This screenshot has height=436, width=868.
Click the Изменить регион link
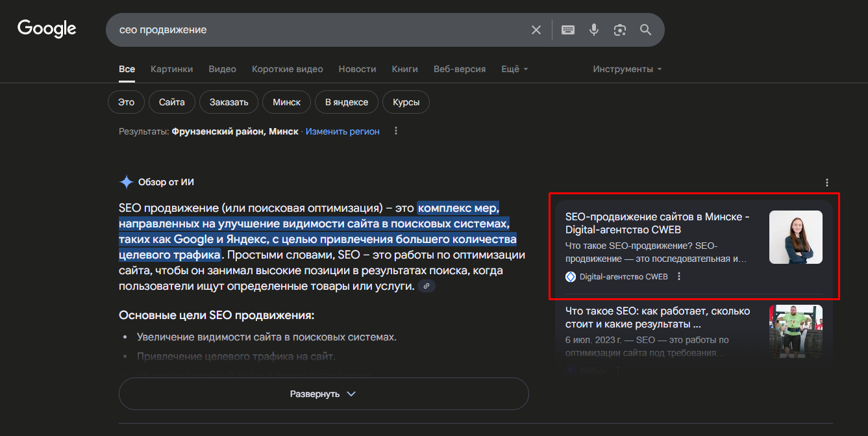(x=343, y=131)
